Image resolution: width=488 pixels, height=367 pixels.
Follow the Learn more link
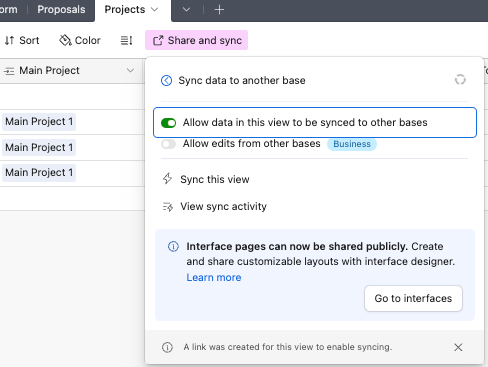pyautogui.click(x=214, y=277)
